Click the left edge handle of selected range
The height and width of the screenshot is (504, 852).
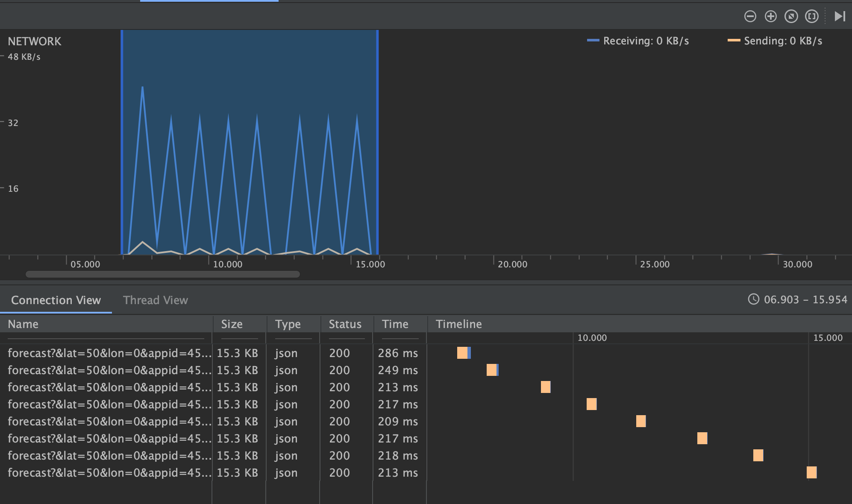(x=122, y=142)
